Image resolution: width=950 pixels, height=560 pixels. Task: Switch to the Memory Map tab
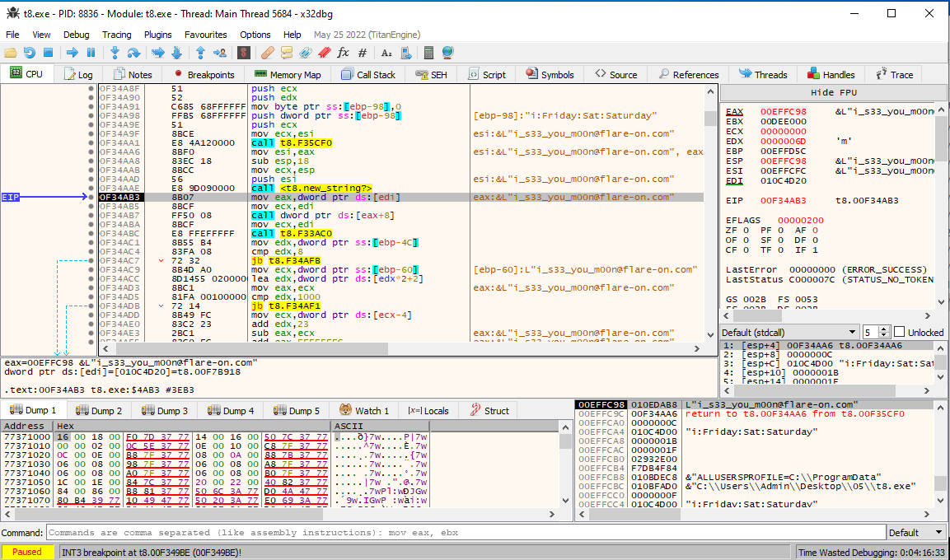click(x=288, y=74)
